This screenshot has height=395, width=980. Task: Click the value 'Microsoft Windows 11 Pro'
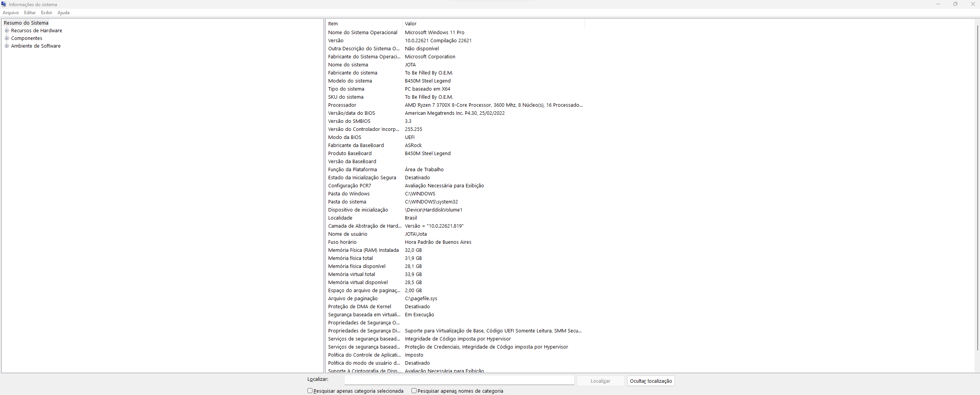point(435,32)
